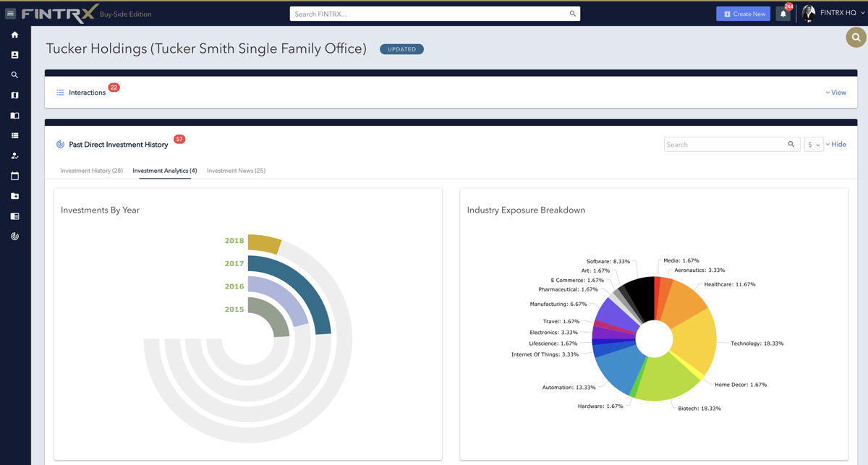Click the Interactions list icon
The image size is (868, 465).
(60, 93)
